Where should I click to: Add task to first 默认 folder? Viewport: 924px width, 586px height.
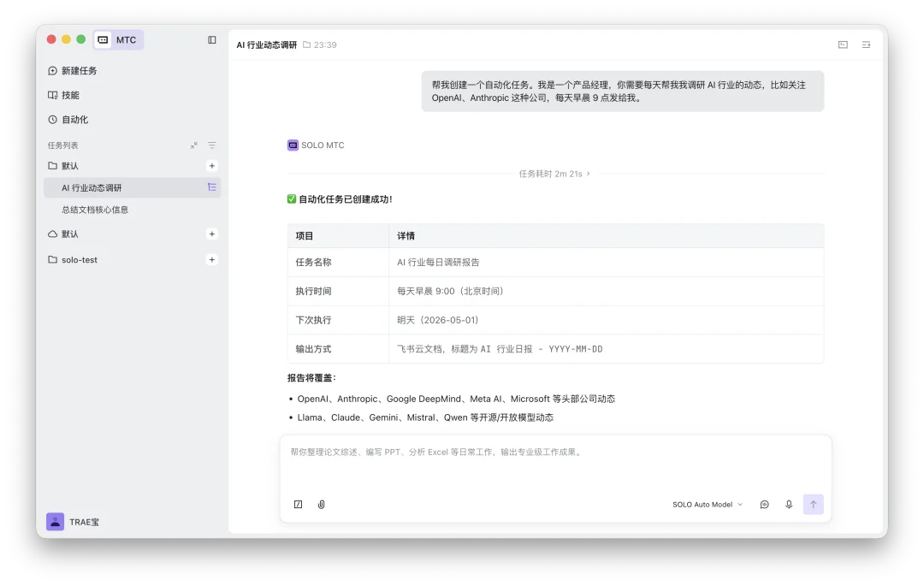coord(212,166)
